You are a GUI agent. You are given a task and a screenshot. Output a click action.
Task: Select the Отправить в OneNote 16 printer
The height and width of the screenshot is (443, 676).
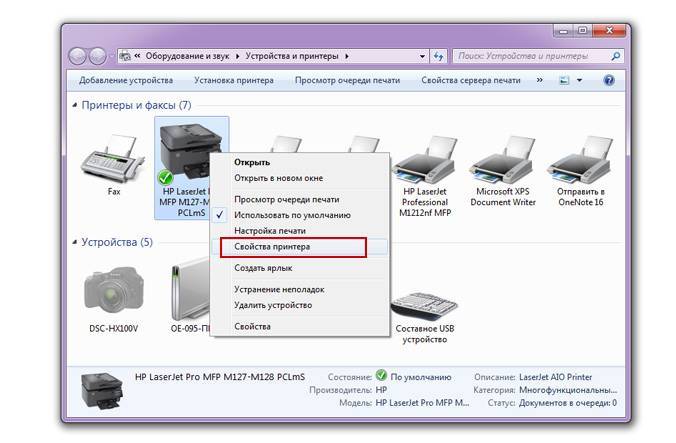point(580,159)
